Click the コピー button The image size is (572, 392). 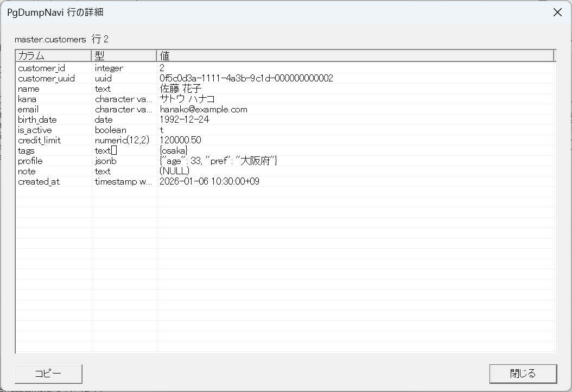click(x=48, y=374)
